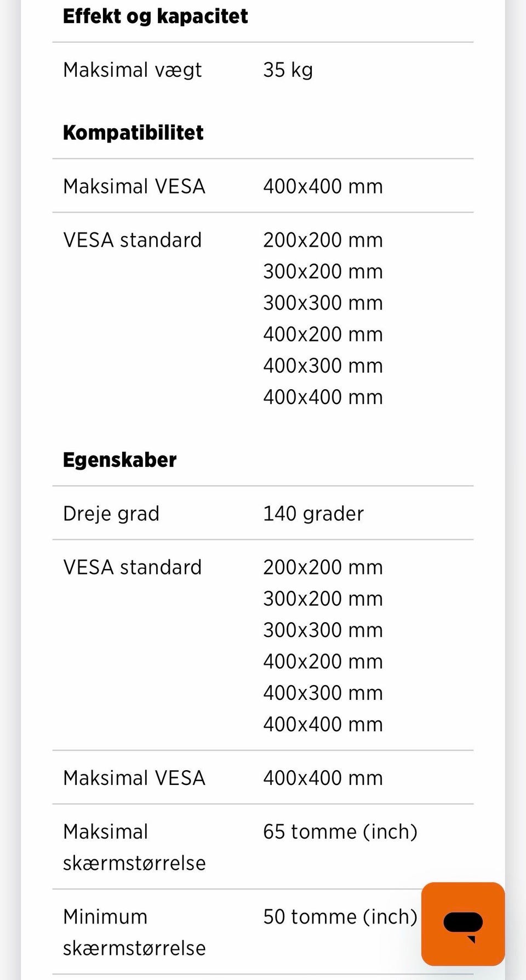
Task: Click the 35 kg value
Action: point(288,70)
